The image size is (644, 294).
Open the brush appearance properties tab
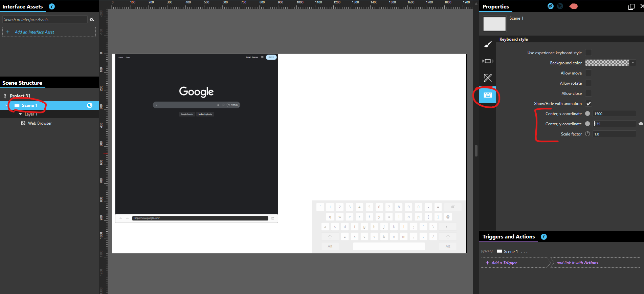click(488, 44)
